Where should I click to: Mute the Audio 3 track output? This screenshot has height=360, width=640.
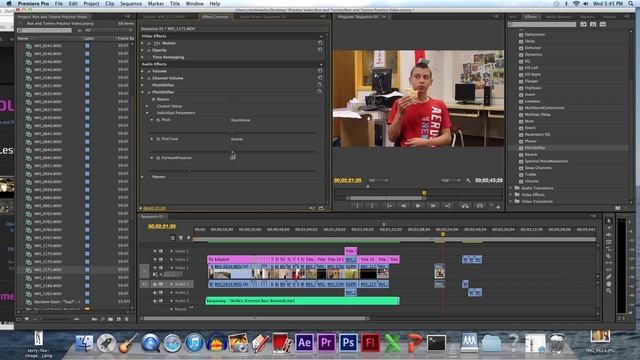pos(155,301)
